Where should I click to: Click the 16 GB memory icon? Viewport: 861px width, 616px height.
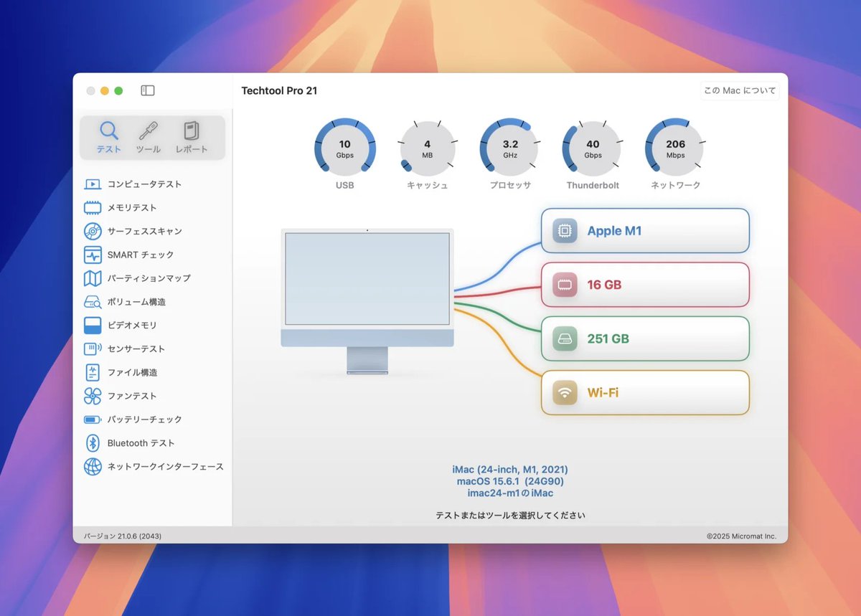click(x=565, y=285)
